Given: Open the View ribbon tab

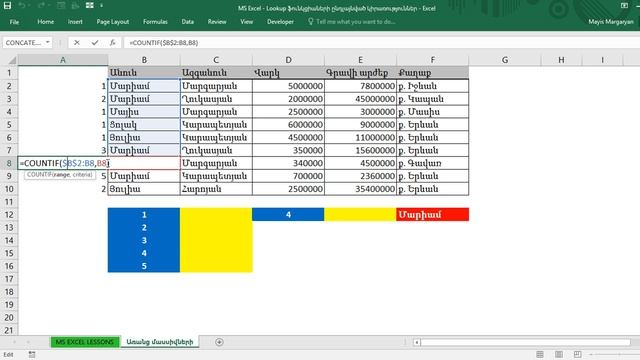Looking at the screenshot, I should [247, 22].
